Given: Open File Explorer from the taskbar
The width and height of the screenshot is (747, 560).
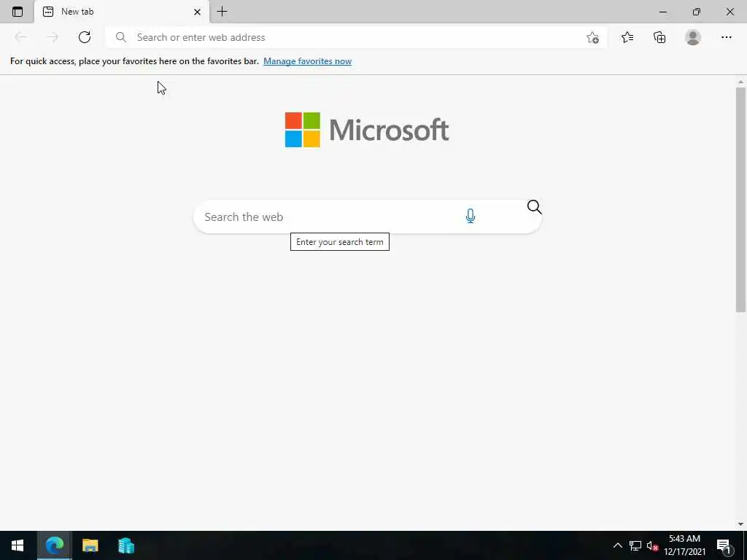Looking at the screenshot, I should (x=90, y=545).
